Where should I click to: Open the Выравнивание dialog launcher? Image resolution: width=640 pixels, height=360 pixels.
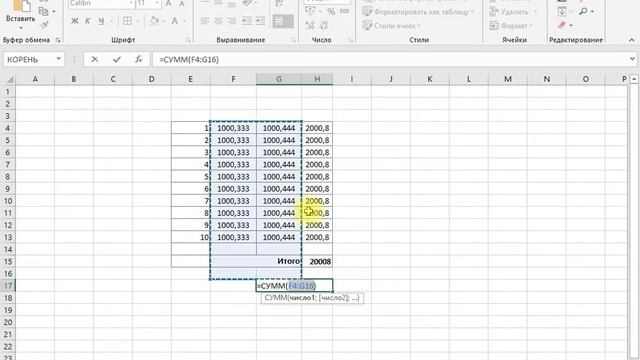pyautogui.click(x=293, y=40)
